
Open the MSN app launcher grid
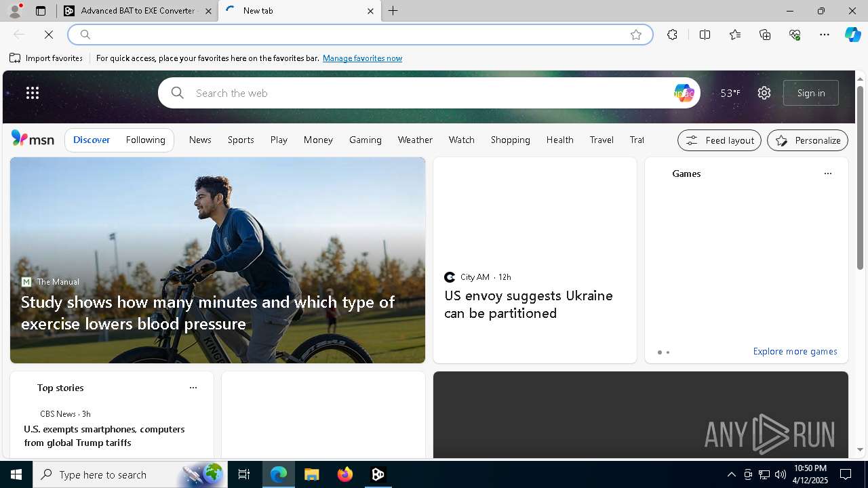pos(33,93)
